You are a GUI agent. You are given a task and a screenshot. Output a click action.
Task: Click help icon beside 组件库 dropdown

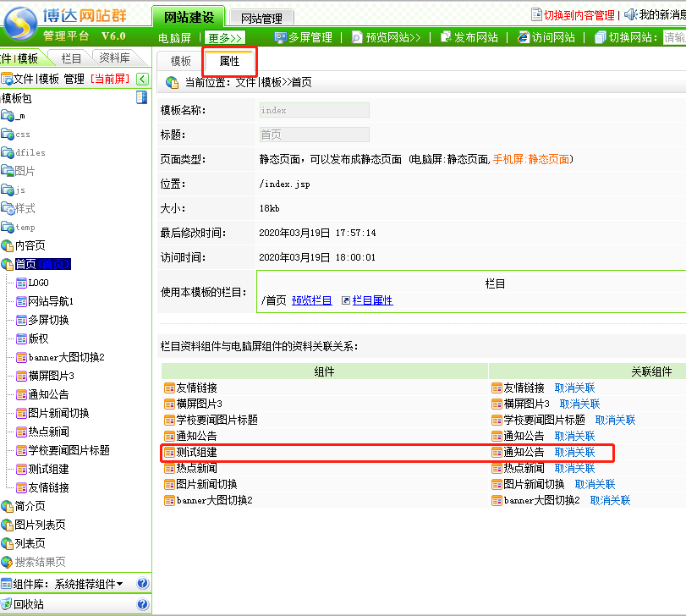click(x=142, y=584)
